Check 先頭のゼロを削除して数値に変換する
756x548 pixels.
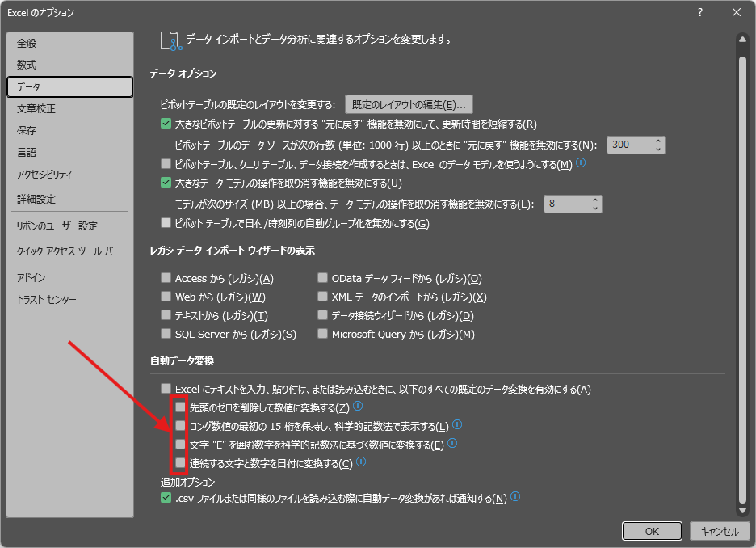pyautogui.click(x=180, y=407)
